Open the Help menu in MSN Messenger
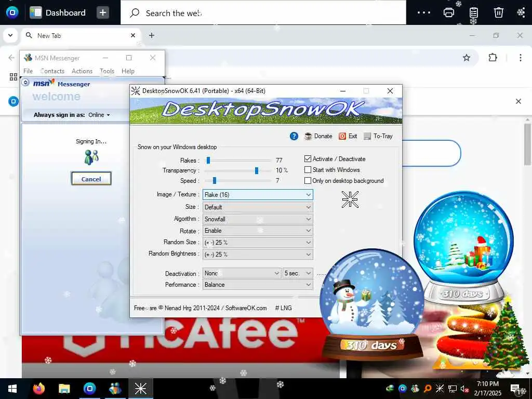Image resolution: width=532 pixels, height=399 pixels. pyautogui.click(x=128, y=71)
